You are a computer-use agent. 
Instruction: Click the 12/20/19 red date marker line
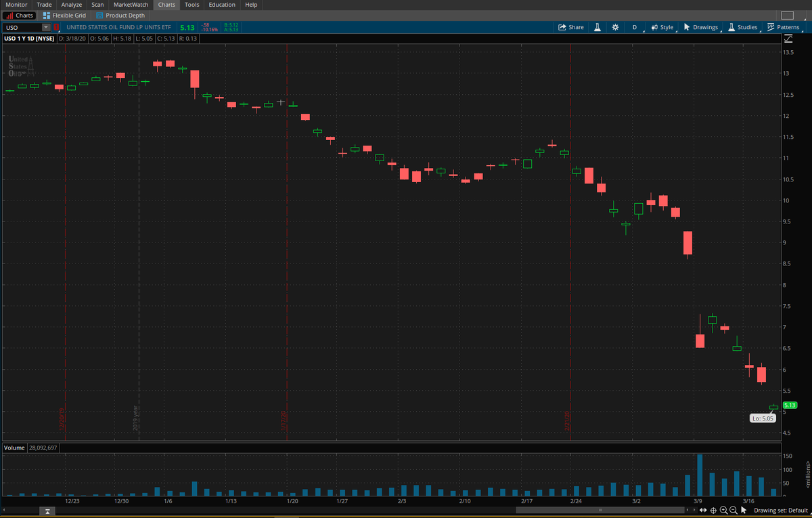pyautogui.click(x=64, y=242)
